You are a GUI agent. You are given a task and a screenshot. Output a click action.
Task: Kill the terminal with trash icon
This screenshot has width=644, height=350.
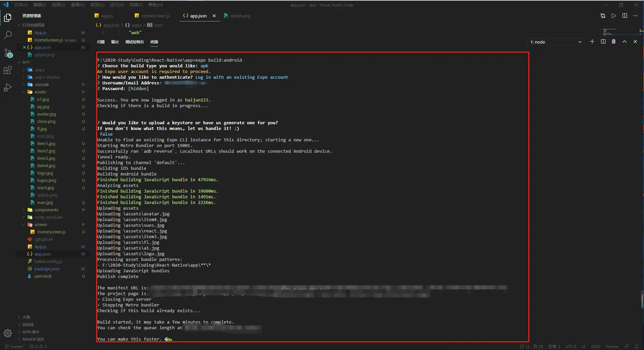point(613,42)
